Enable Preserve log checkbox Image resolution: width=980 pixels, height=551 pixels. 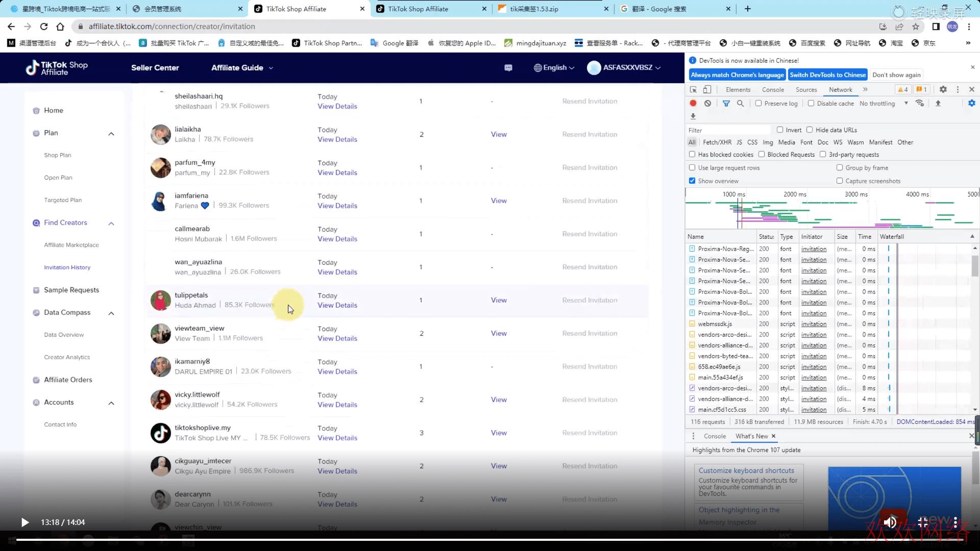click(758, 103)
